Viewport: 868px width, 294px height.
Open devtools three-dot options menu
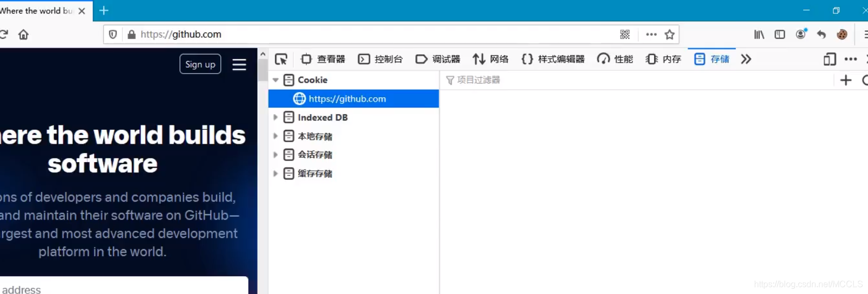point(851,59)
